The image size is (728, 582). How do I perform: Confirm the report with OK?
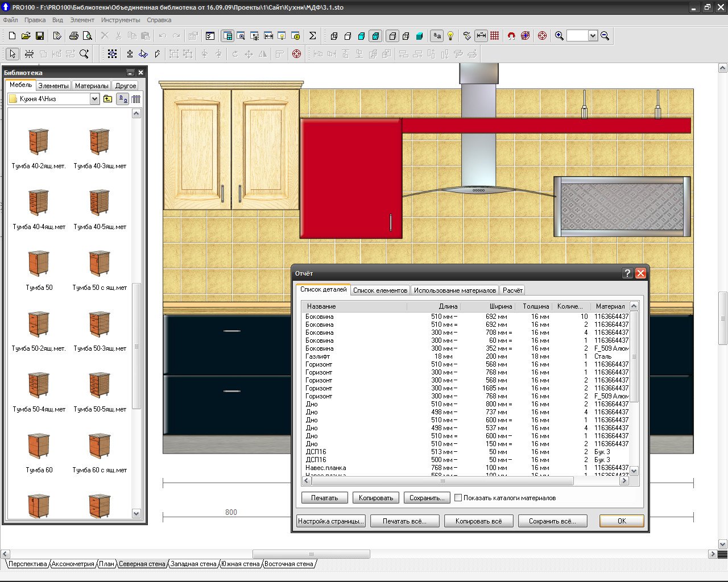622,521
